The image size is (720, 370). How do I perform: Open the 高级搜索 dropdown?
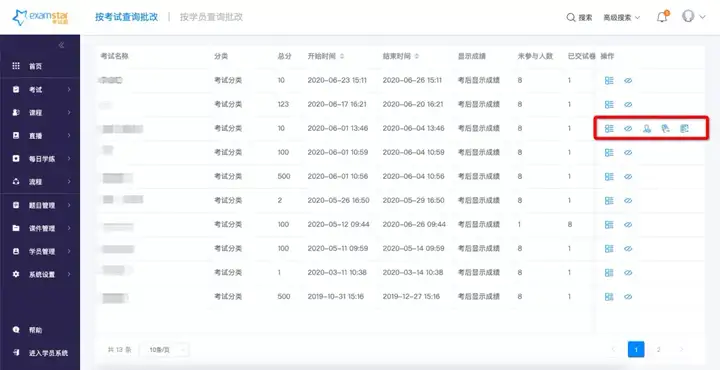pos(622,17)
